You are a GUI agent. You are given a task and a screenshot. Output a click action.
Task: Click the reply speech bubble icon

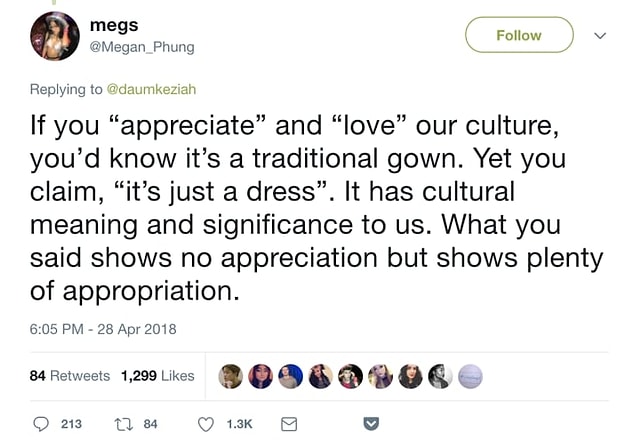[40, 424]
